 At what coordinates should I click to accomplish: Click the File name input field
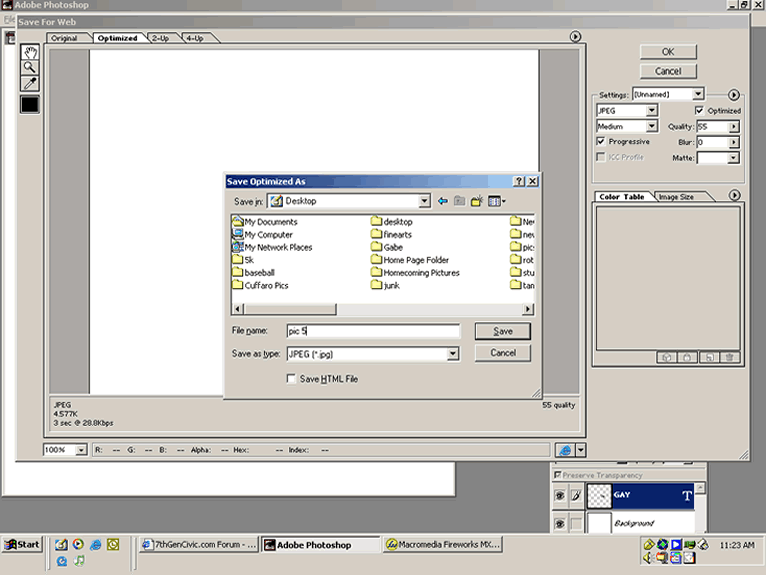tap(371, 331)
